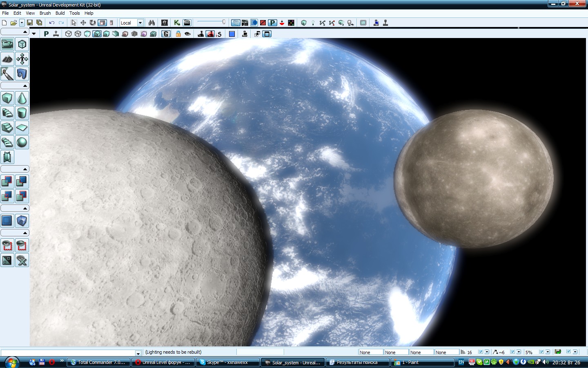The width and height of the screenshot is (588, 368).
Task: Open the View menu
Action: click(x=30, y=13)
